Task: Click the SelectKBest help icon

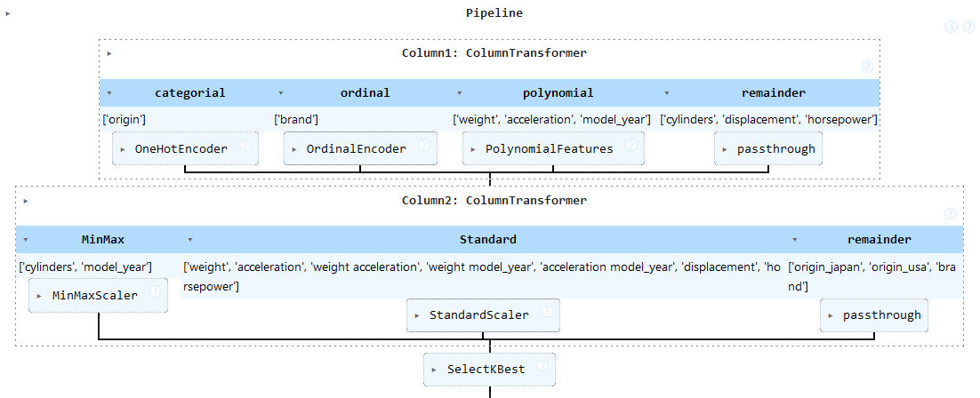Action: pos(541,364)
